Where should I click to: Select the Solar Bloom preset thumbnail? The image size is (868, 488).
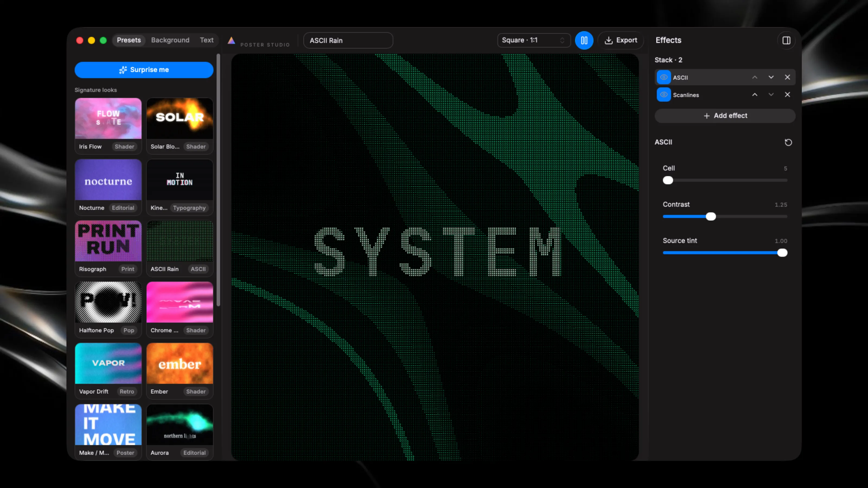(180, 118)
